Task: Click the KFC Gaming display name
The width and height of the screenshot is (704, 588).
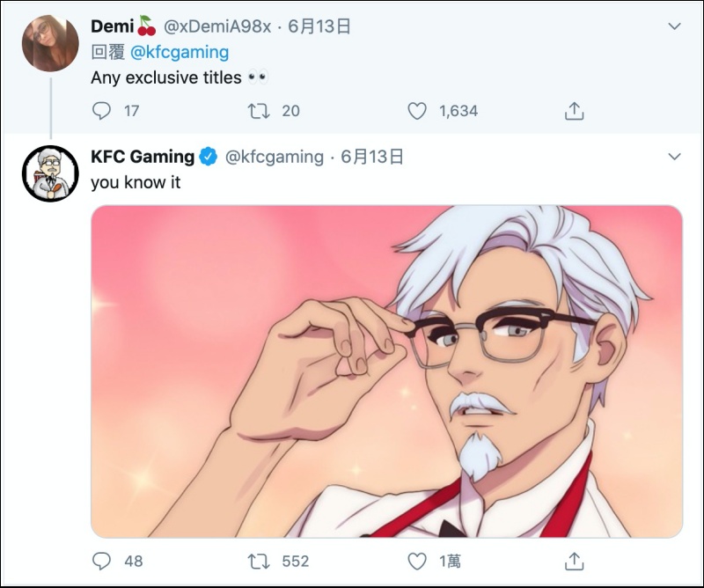Action: point(143,157)
